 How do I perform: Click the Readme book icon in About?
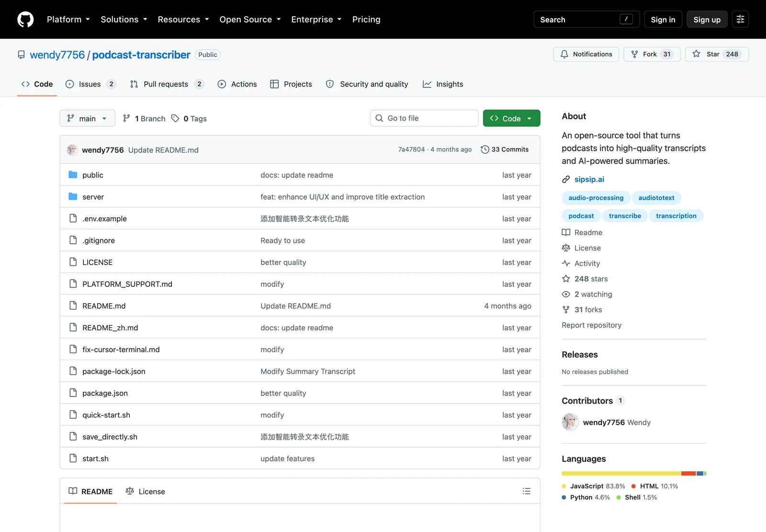coord(566,232)
